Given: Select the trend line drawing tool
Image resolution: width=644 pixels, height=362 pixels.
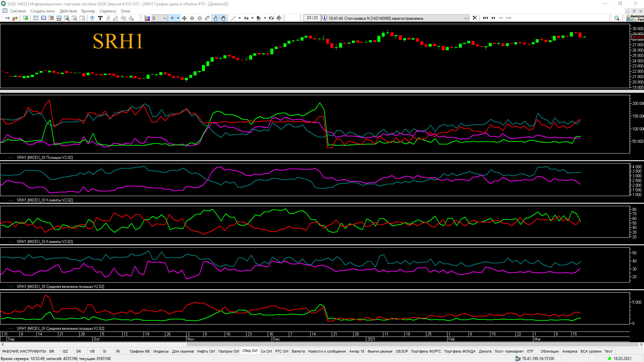Looking at the screenshot, I should click(233, 18).
